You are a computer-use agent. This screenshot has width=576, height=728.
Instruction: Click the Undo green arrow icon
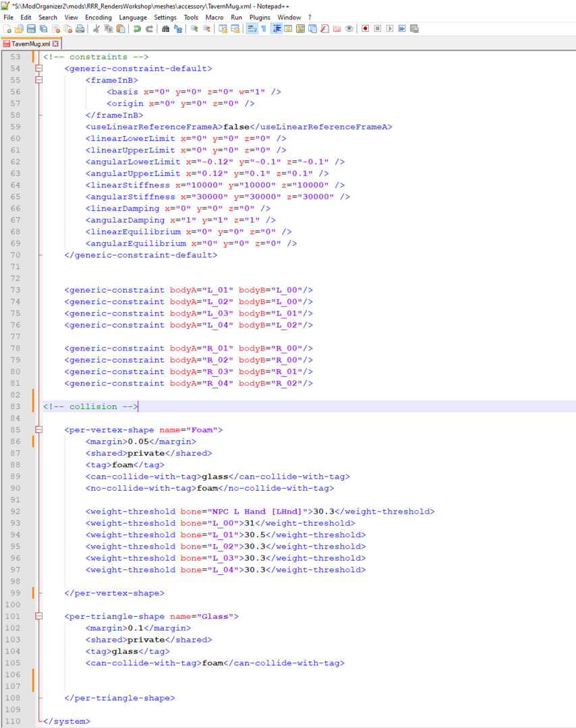click(x=137, y=29)
